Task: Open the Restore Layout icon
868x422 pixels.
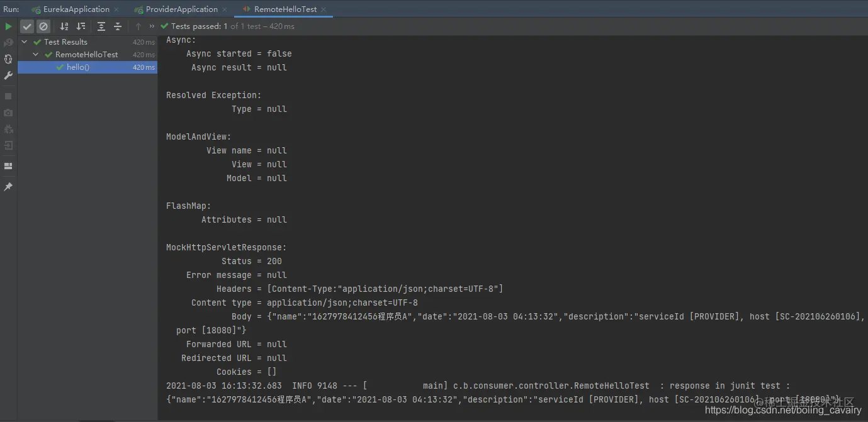Action: tap(8, 166)
